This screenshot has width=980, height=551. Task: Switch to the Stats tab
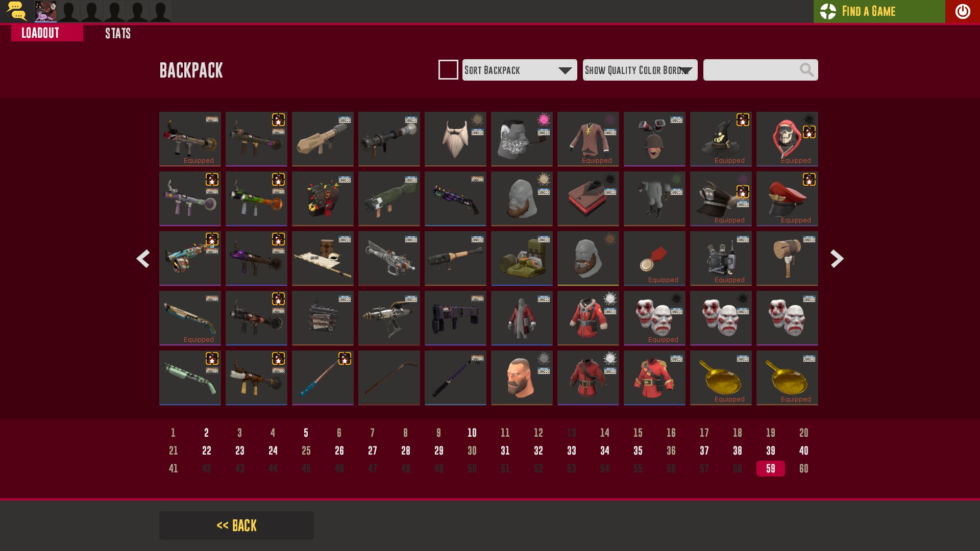(x=118, y=34)
